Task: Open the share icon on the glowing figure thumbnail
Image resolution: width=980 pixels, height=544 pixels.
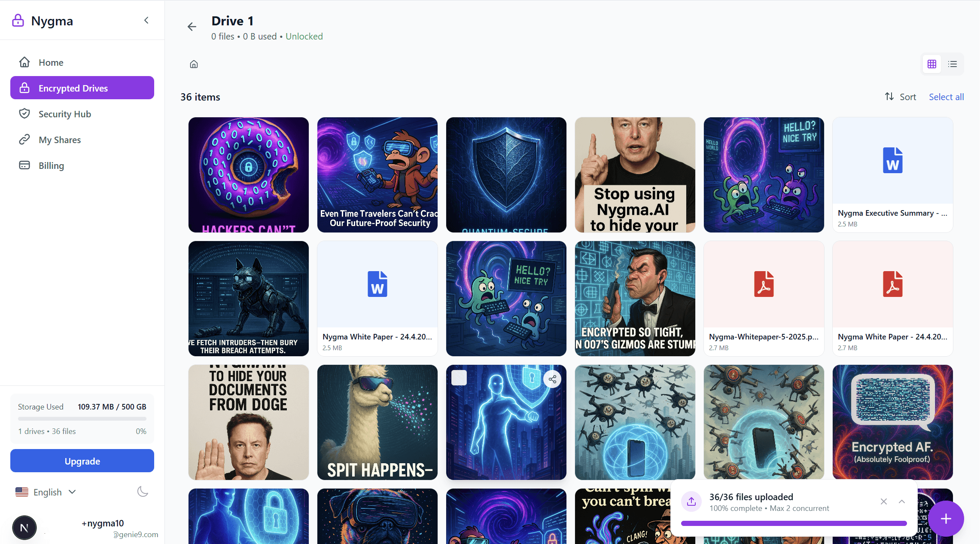Action: (x=553, y=379)
